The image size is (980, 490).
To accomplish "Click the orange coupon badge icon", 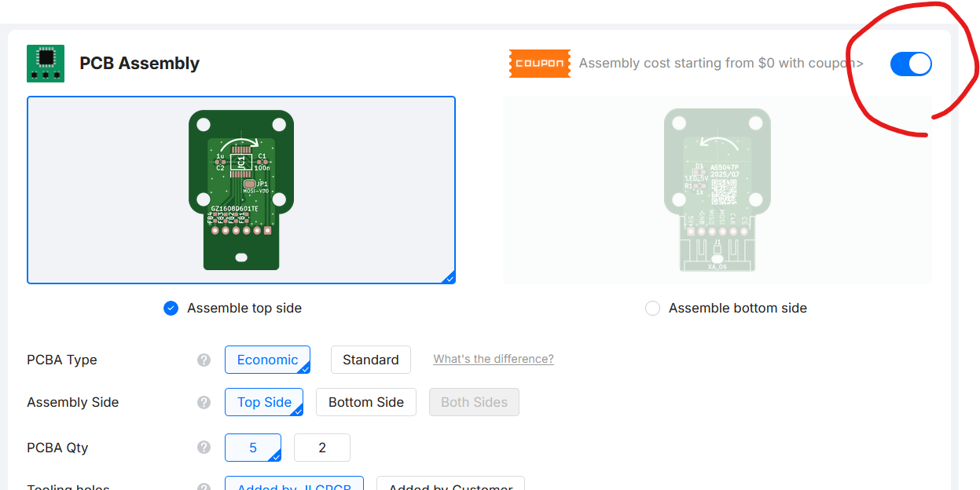I will (x=540, y=64).
